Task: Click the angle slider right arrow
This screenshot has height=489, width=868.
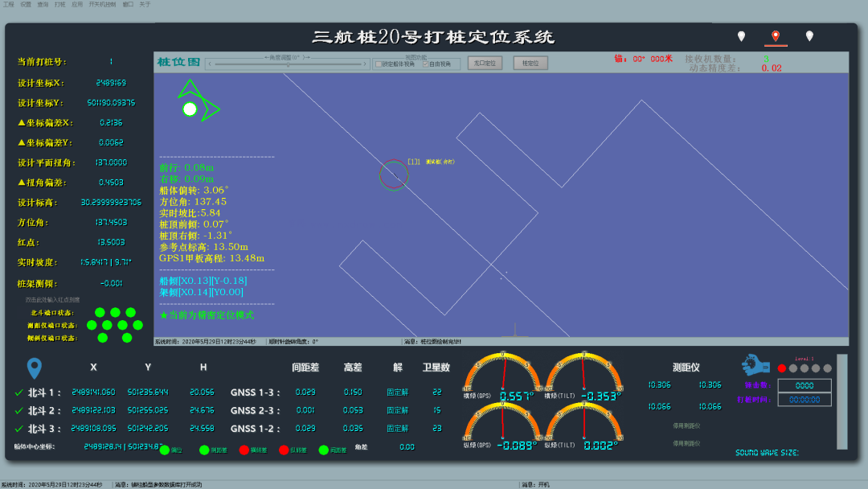Action: click(365, 64)
